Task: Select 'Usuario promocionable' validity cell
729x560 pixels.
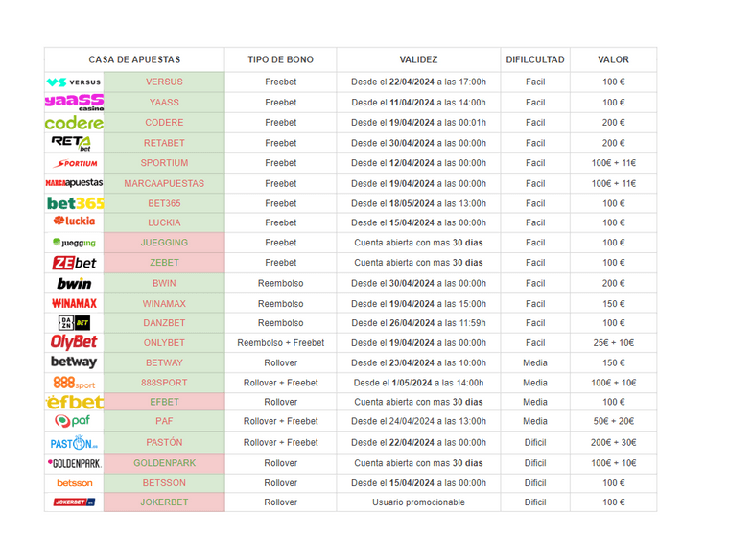Action: click(x=418, y=502)
